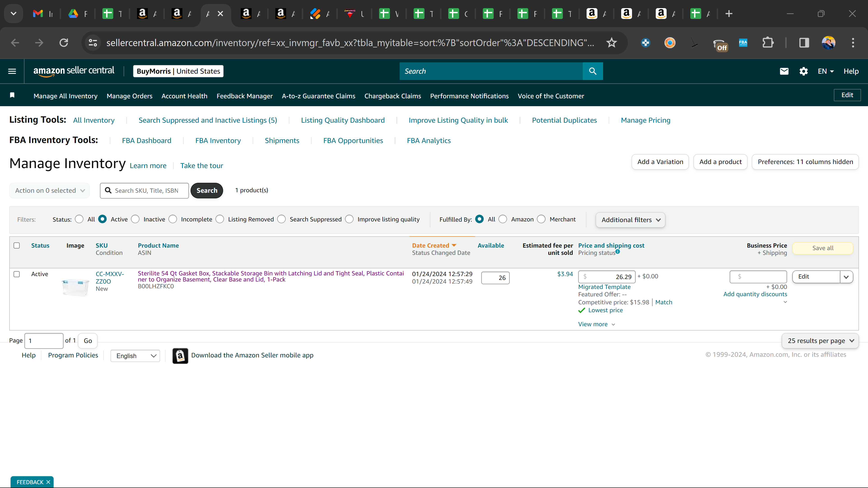Open the FBA Inventory tool link
This screenshot has height=488, width=868.
[x=218, y=141]
